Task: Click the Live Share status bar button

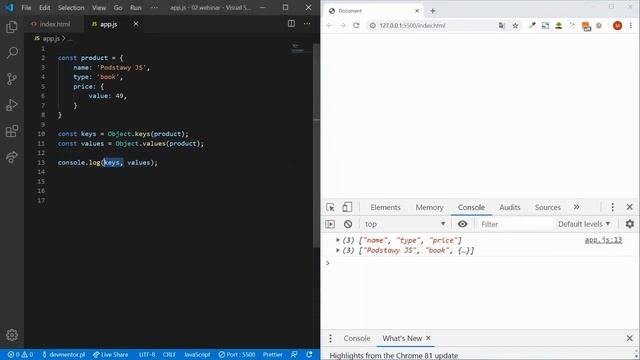Action: 110,354
